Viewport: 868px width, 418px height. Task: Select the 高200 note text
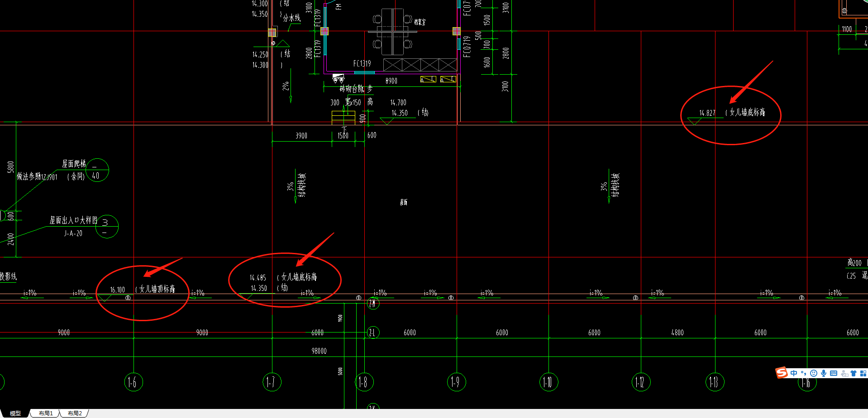click(x=854, y=263)
